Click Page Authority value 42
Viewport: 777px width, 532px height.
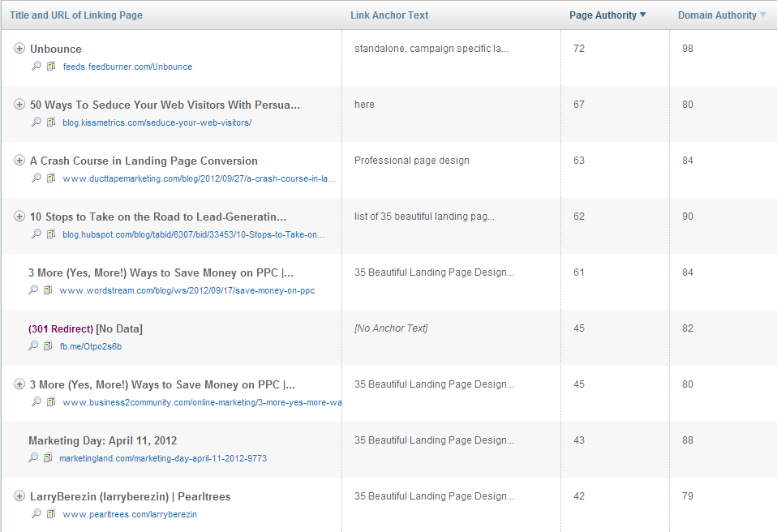579,496
